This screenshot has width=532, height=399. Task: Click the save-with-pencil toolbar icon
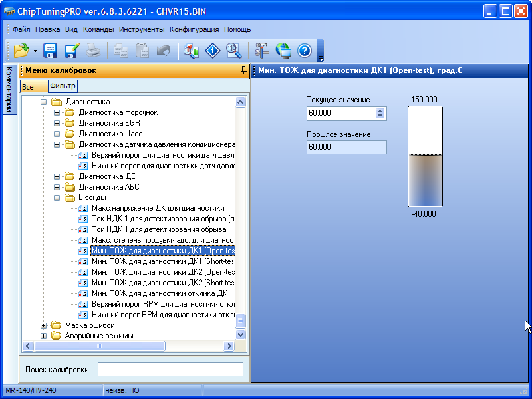coord(72,50)
